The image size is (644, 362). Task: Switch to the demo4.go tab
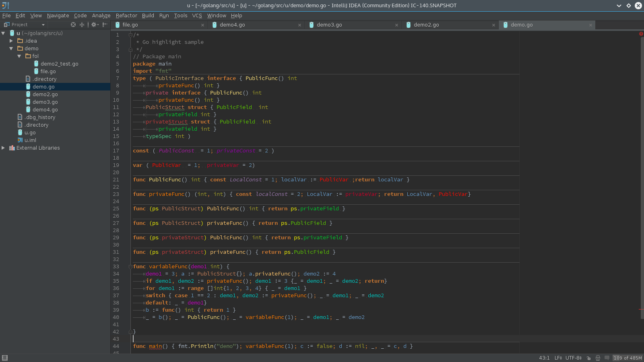pyautogui.click(x=256, y=25)
